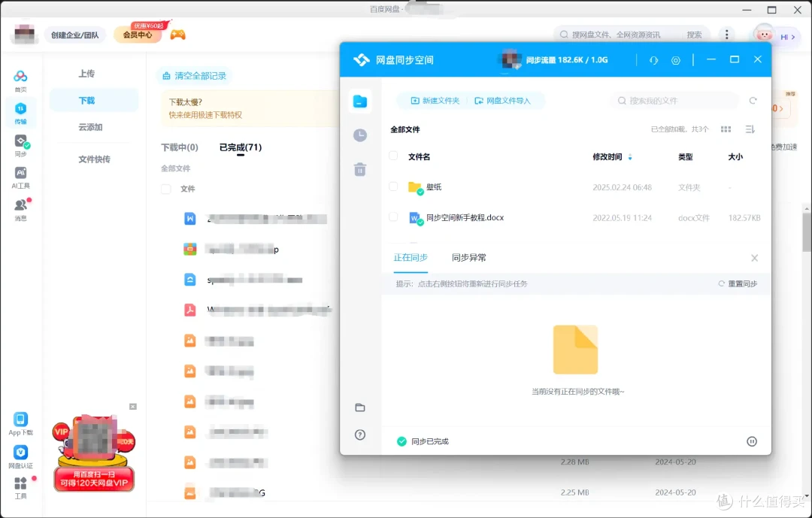Click 新建文件夹 in sync window
The height and width of the screenshot is (518, 812).
click(435, 101)
